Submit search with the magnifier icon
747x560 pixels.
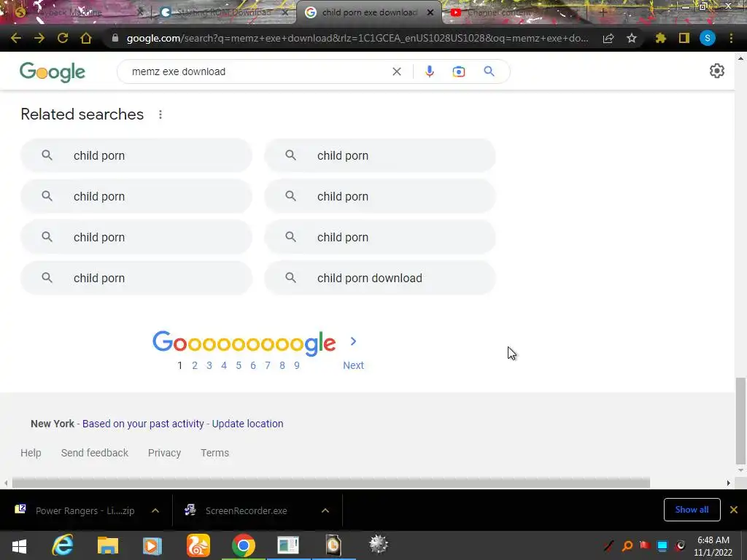coord(489,71)
